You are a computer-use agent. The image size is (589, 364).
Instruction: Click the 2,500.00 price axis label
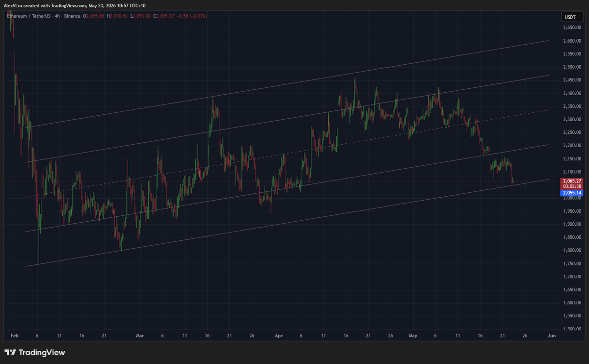click(572, 67)
